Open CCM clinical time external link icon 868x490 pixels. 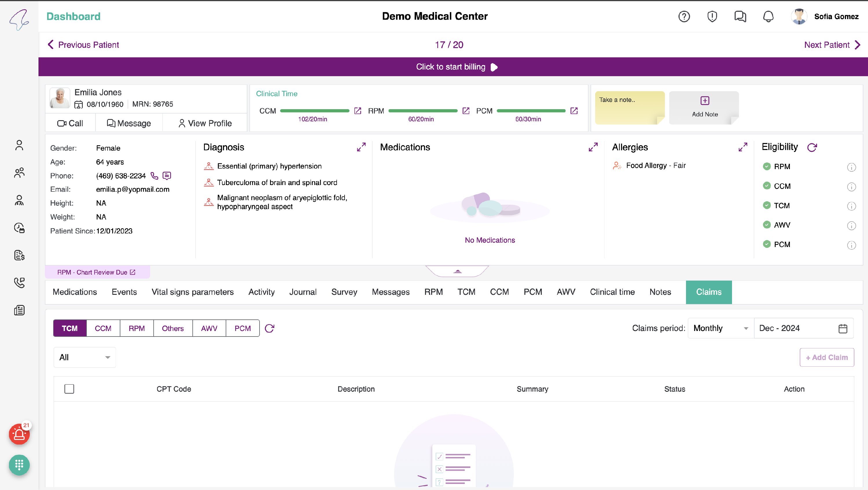358,111
